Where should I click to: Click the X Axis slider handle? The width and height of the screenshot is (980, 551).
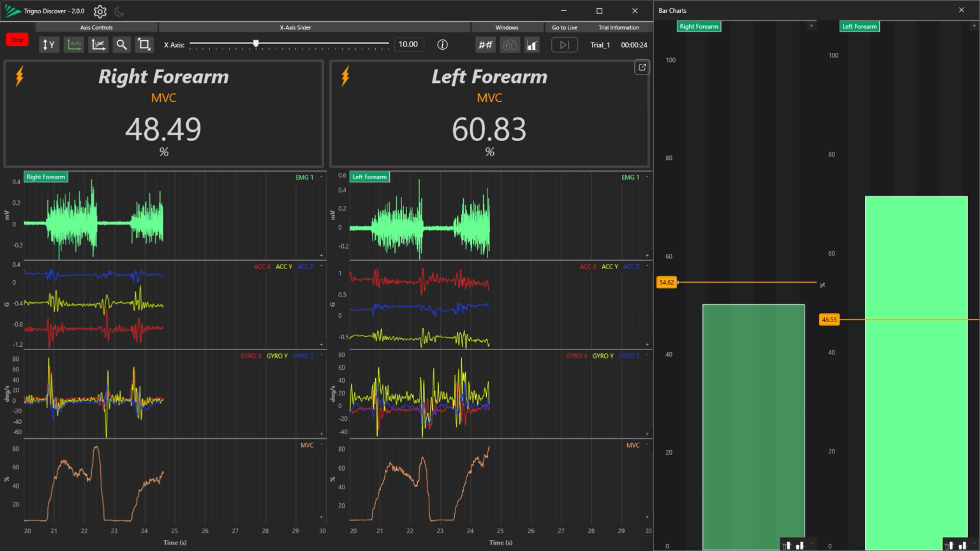tap(256, 44)
